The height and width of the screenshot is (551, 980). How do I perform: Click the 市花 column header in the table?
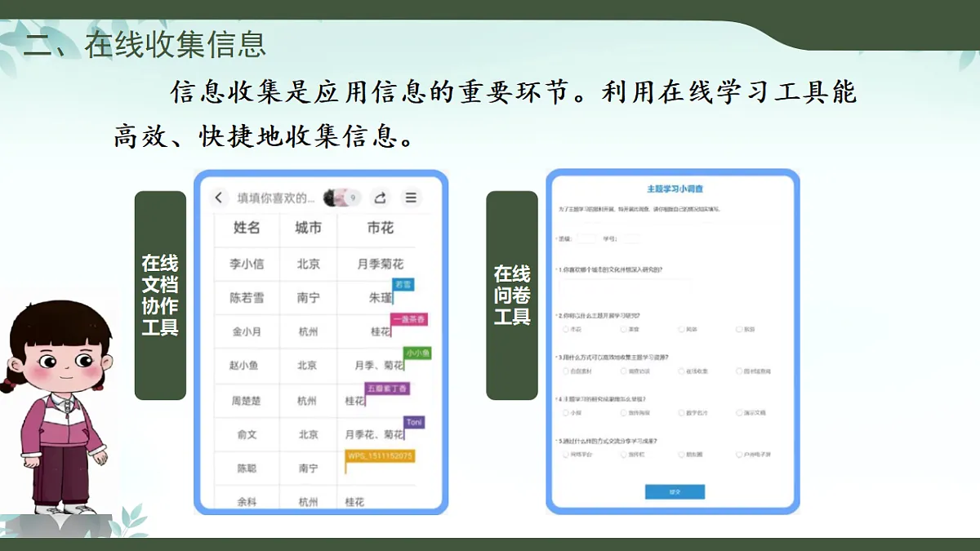pos(380,228)
